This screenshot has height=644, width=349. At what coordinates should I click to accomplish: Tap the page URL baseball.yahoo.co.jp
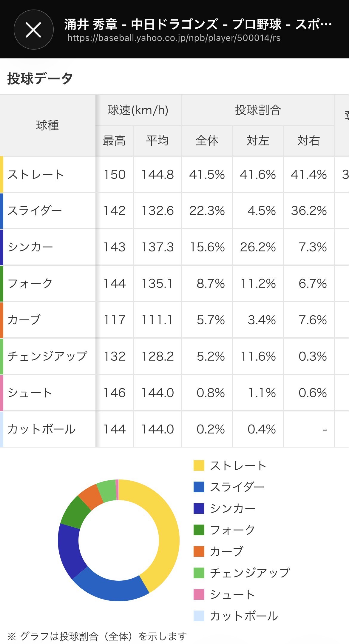174,38
